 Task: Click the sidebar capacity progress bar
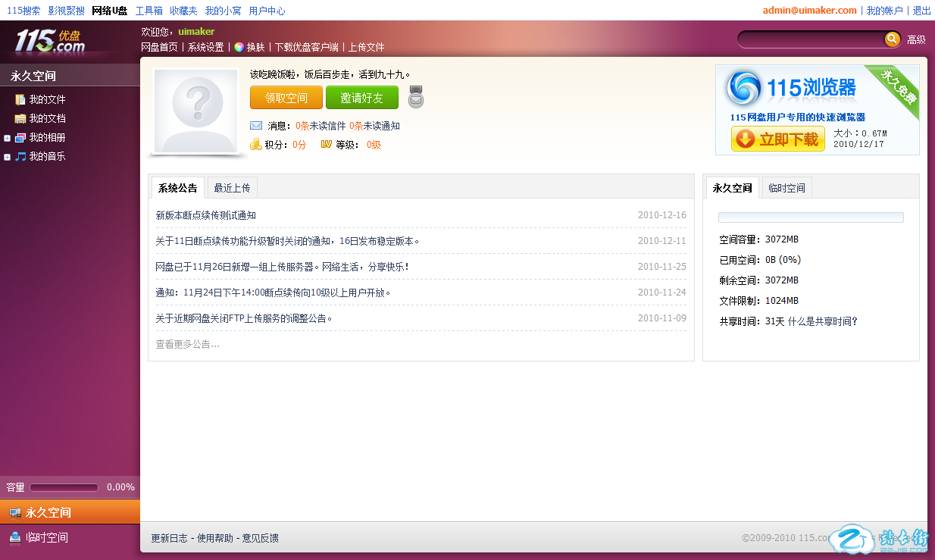tap(64, 487)
